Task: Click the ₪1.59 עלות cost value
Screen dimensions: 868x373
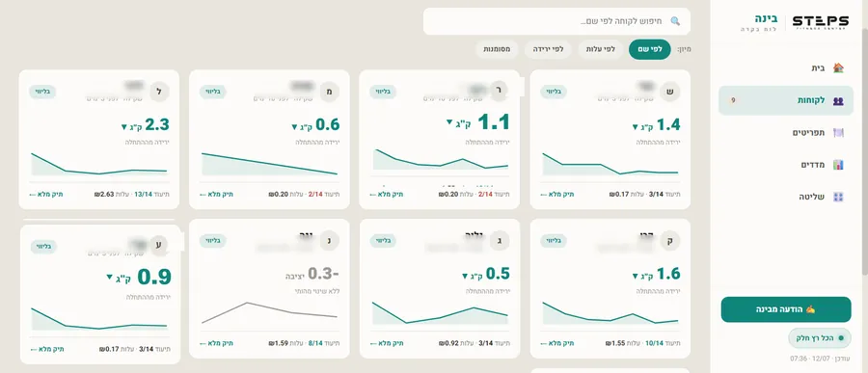Action: point(286,343)
